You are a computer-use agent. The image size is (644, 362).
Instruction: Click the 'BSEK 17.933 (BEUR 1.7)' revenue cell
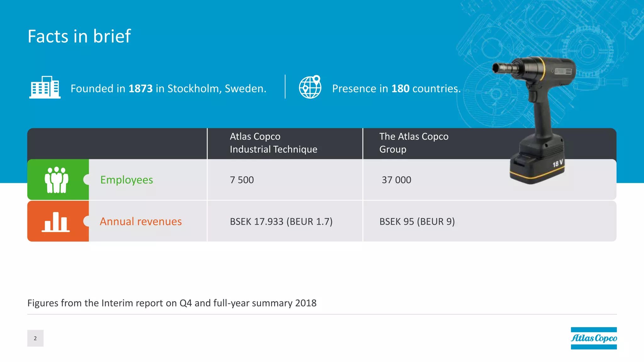281,222
